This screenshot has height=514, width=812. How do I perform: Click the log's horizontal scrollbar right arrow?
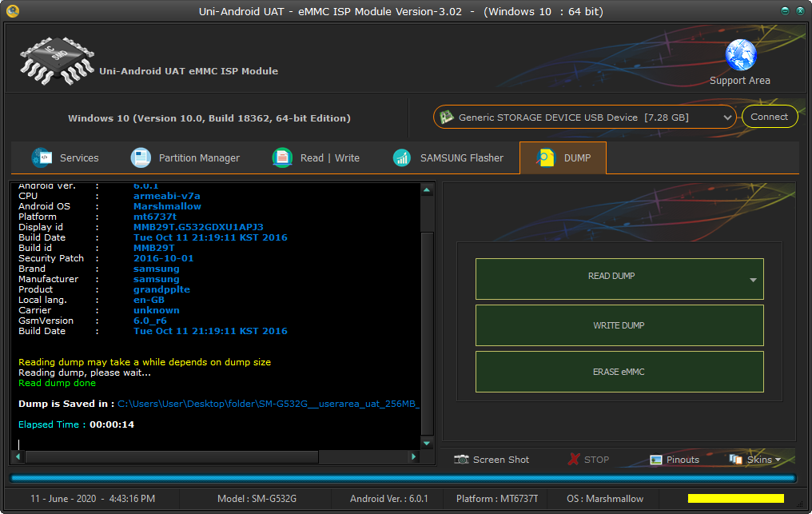click(x=413, y=456)
